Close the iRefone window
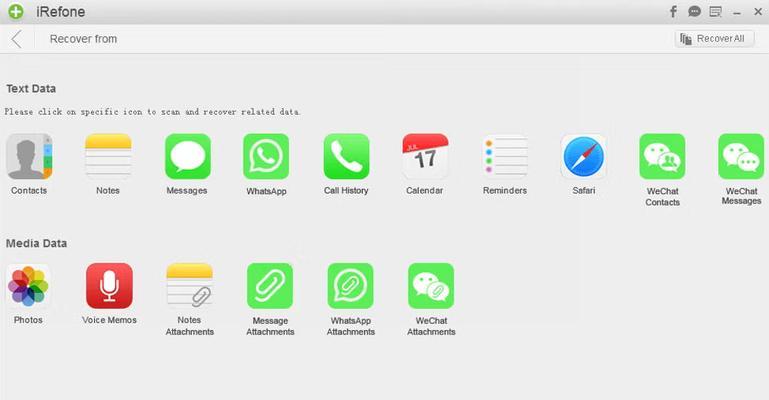This screenshot has width=769, height=400. pos(758,11)
